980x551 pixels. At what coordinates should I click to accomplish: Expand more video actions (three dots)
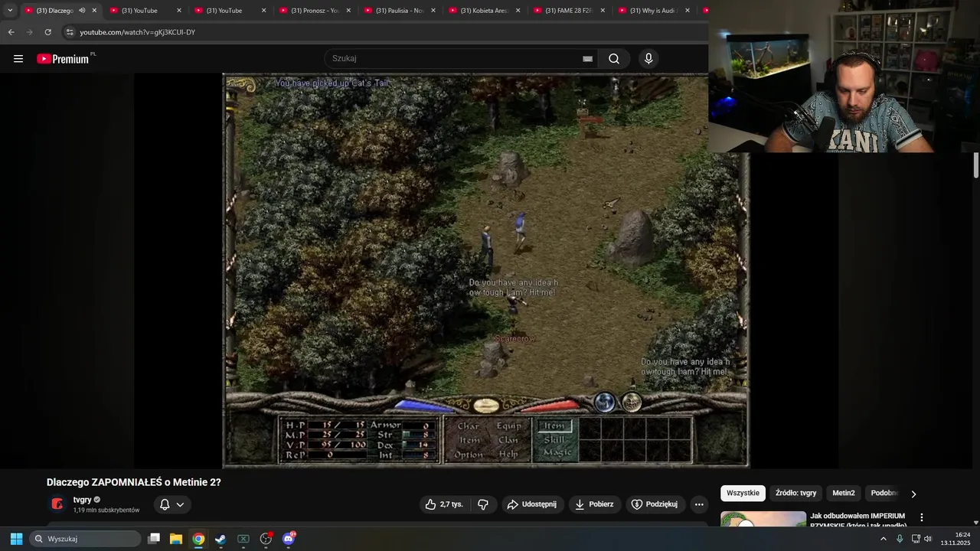coord(699,504)
